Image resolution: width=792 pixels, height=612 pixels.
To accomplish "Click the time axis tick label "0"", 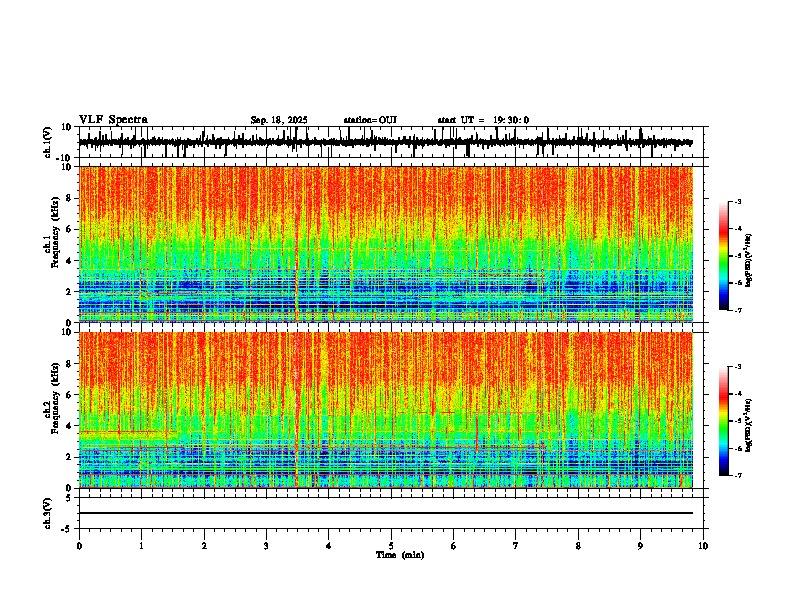I will (79, 546).
